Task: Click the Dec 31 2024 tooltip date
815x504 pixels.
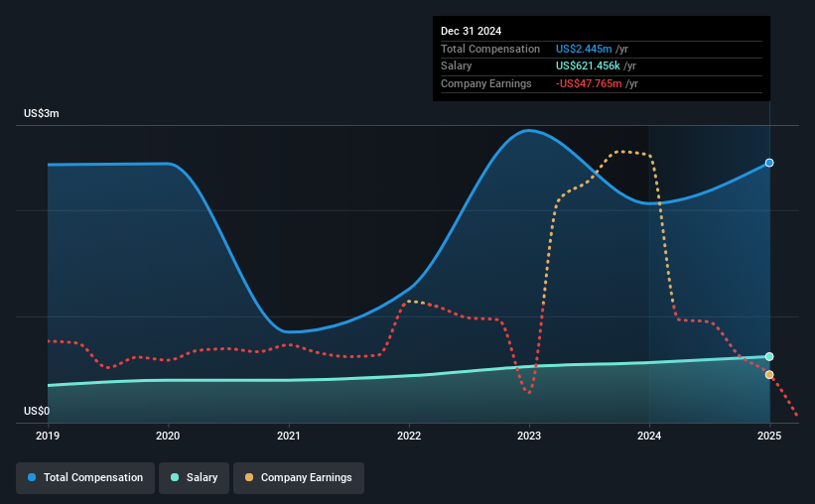Action: tap(471, 31)
